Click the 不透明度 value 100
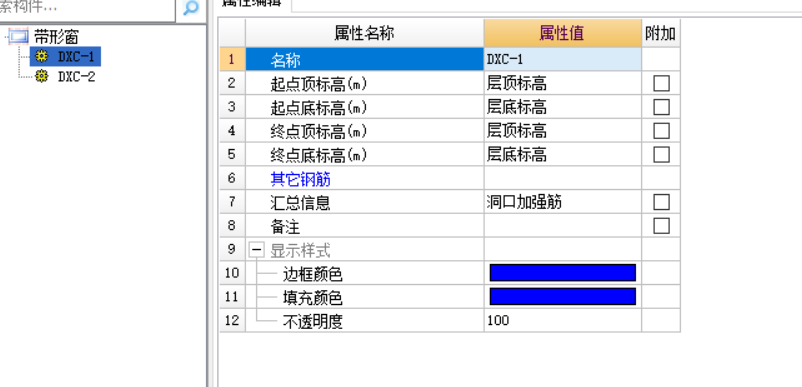 [563, 321]
